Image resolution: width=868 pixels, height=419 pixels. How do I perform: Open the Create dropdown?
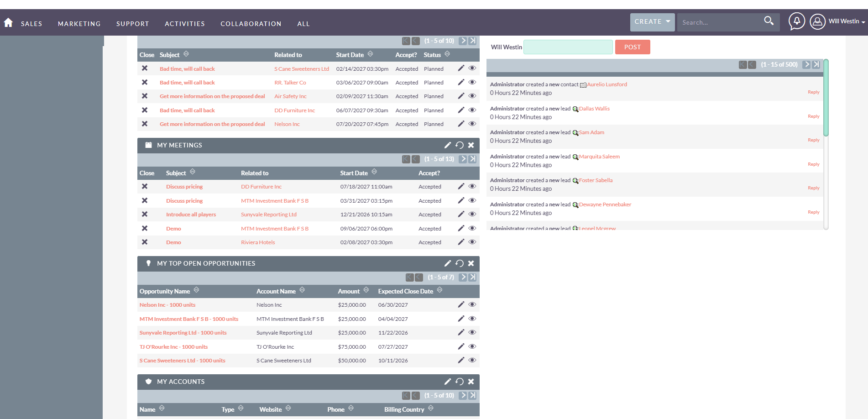(x=652, y=22)
